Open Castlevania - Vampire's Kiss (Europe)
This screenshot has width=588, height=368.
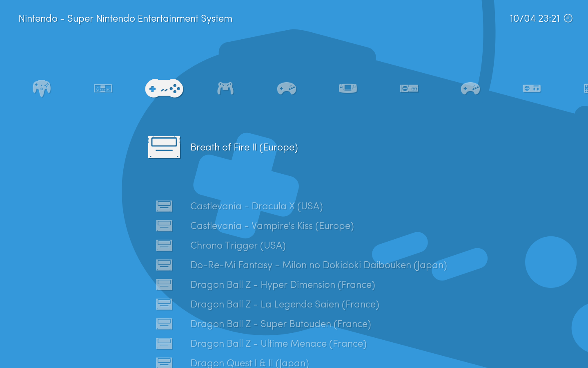click(272, 226)
